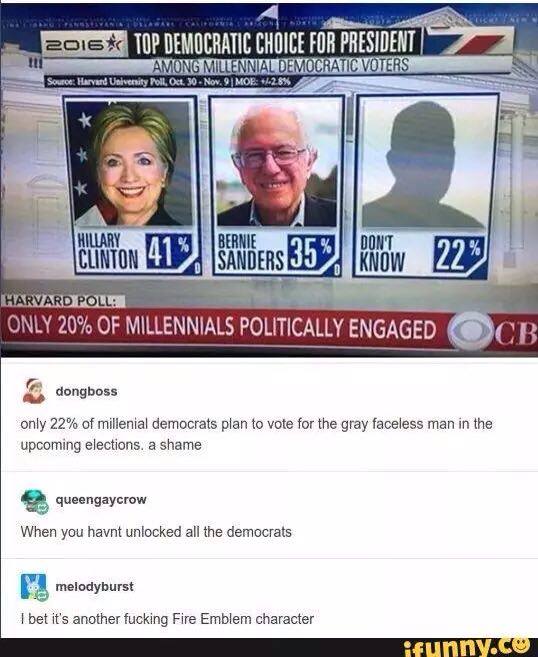Click melodyburst's blue bunny avatar
Image resolution: width=538 pixels, height=657 pixels.
point(34,587)
